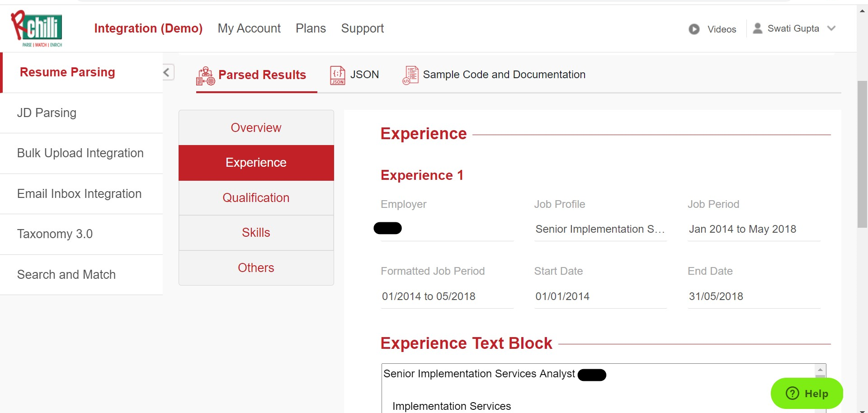Viewport: 868px width, 413px height.
Task: Open Taxonomy 3.0 from sidebar
Action: pos(55,234)
